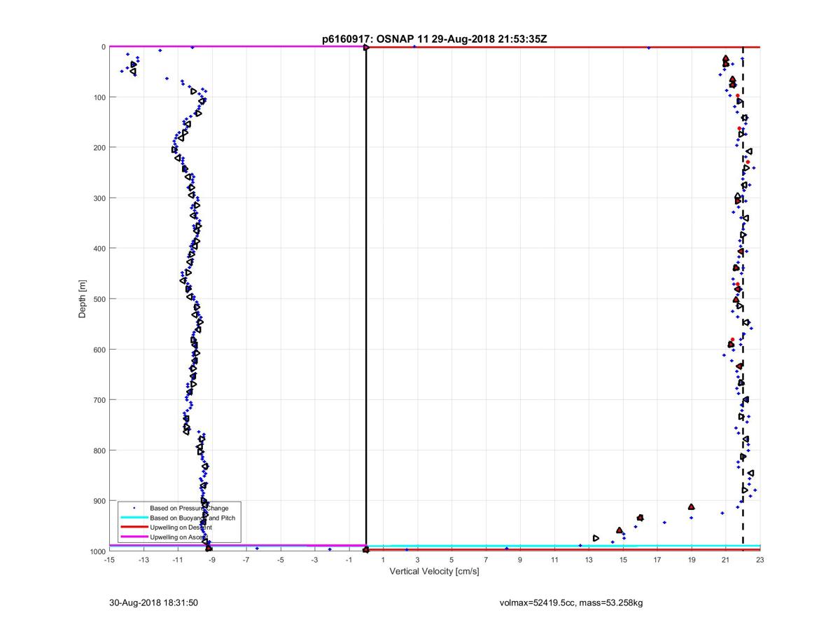Click the x-axis tick label "-15"
The width and height of the screenshot is (840, 620).
coord(109,560)
